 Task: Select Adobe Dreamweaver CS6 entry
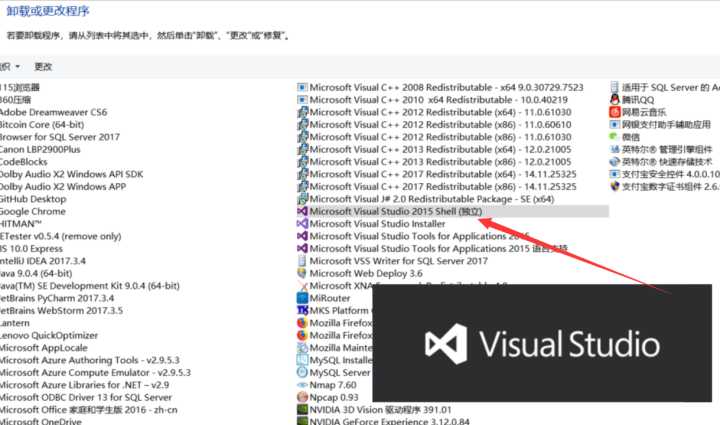tap(53, 112)
